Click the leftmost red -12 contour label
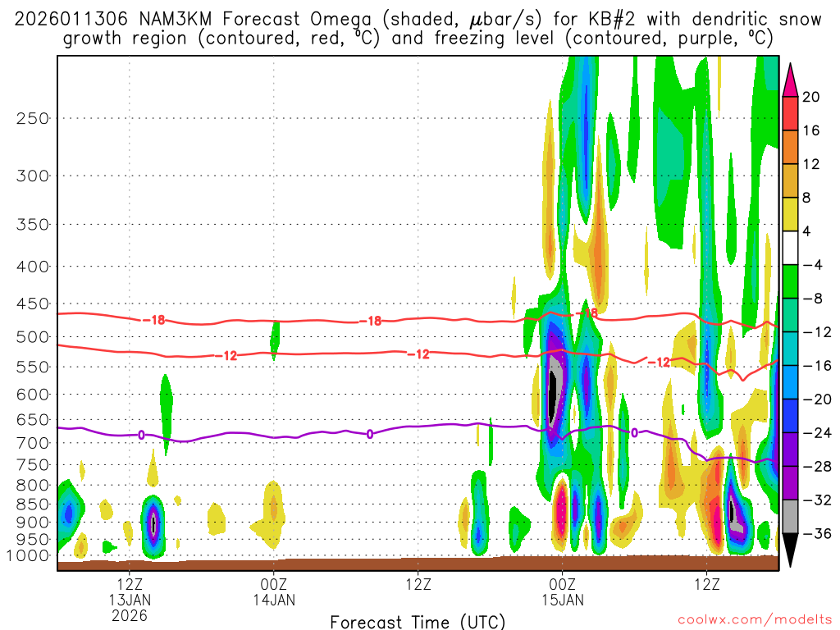Screen dimensions: 840x630 pos(226,356)
